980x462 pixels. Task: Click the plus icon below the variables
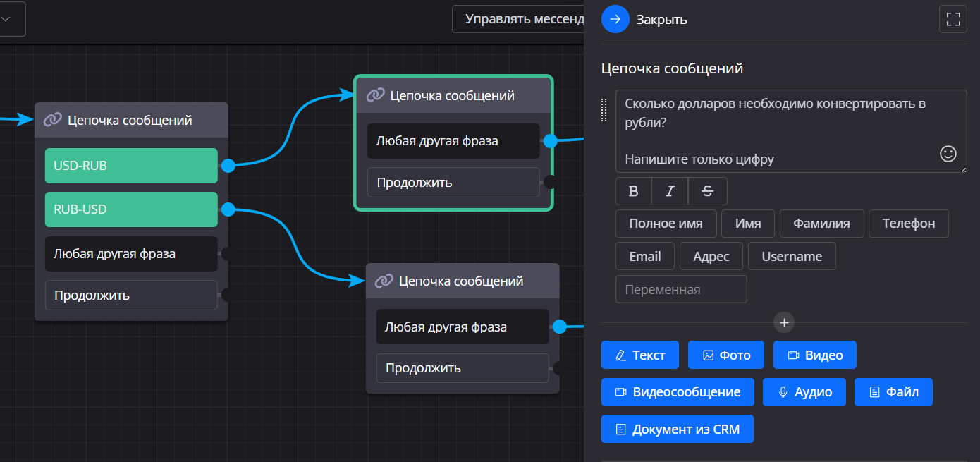[784, 322]
